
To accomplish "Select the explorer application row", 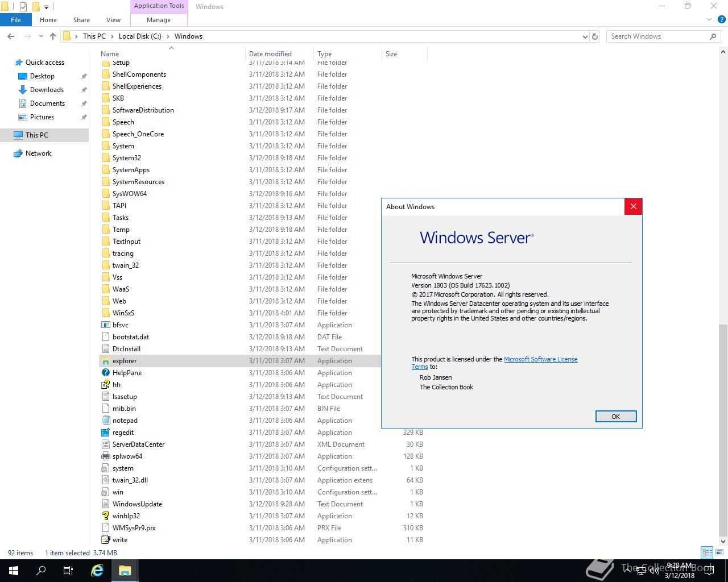I will (239, 361).
